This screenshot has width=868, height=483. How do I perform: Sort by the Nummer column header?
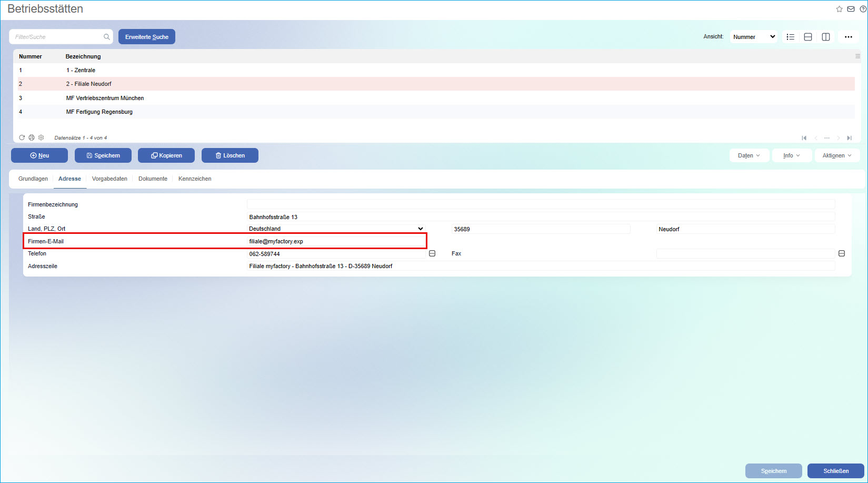pos(31,56)
